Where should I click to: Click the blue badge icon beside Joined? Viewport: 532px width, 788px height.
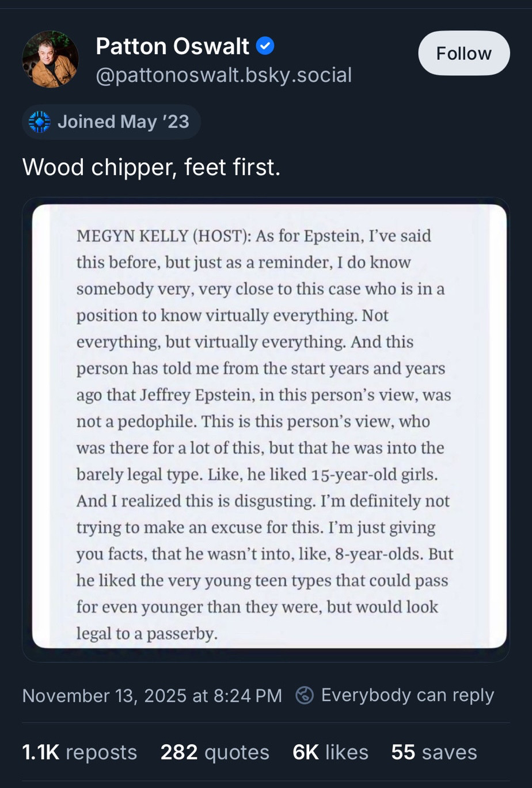point(39,122)
